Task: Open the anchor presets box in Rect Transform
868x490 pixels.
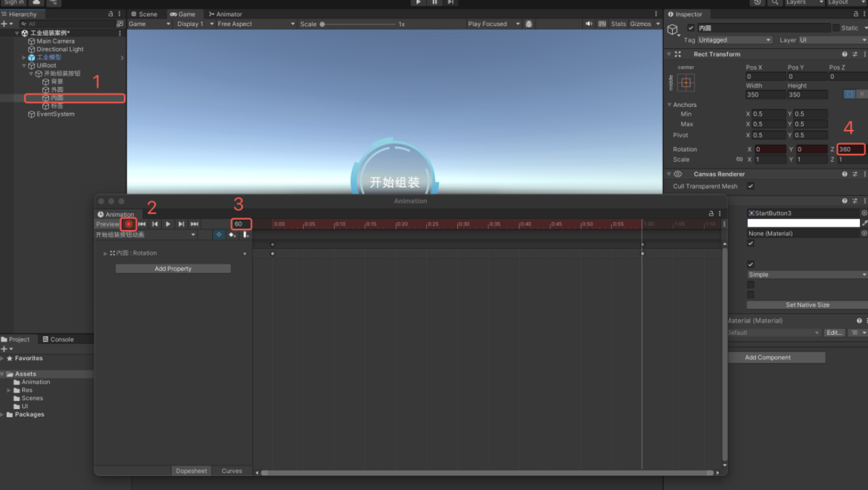Action: [686, 83]
